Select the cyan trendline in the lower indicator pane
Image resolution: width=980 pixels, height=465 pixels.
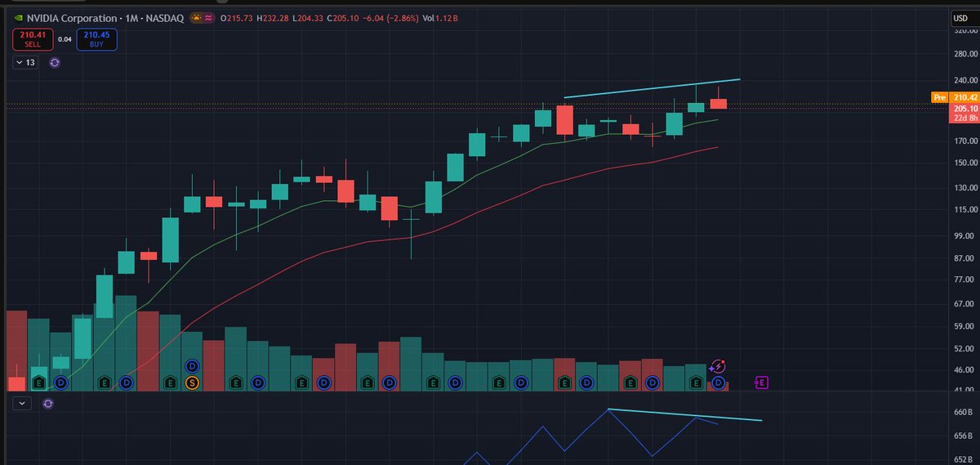click(x=686, y=415)
